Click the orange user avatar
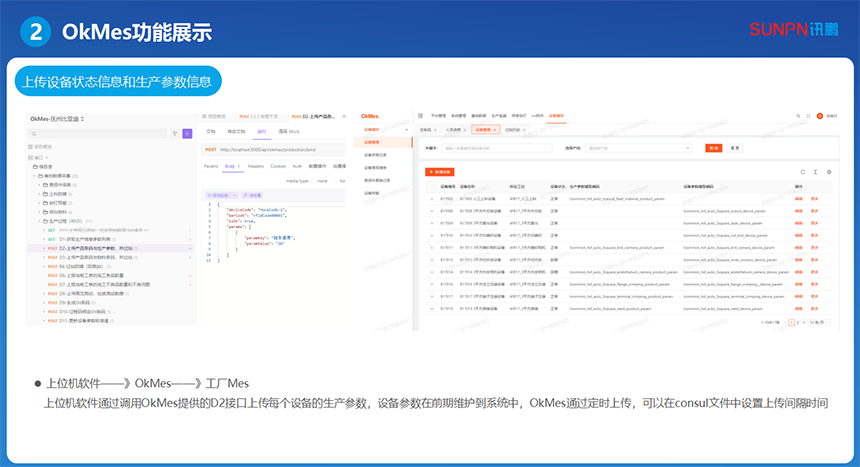 820,116
